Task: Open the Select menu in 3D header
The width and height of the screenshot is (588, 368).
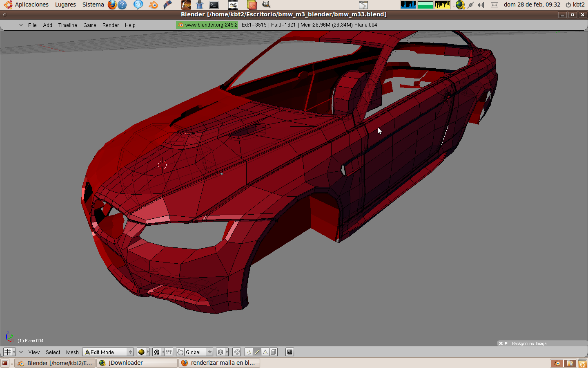Action: coord(53,352)
